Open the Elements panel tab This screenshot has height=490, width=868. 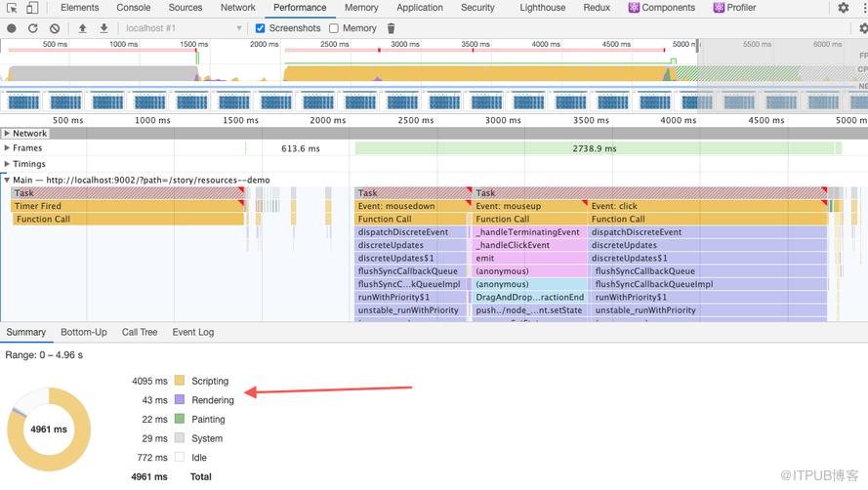point(80,8)
